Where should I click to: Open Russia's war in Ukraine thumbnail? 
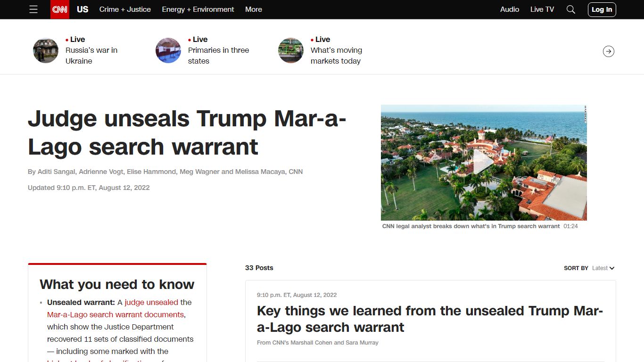point(46,50)
